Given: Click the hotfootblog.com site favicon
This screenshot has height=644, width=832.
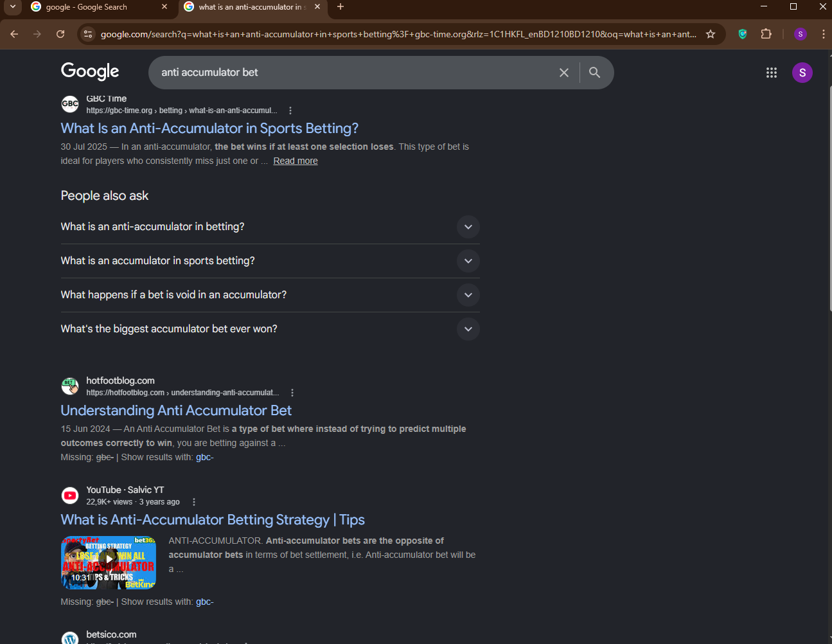Looking at the screenshot, I should click(x=70, y=386).
